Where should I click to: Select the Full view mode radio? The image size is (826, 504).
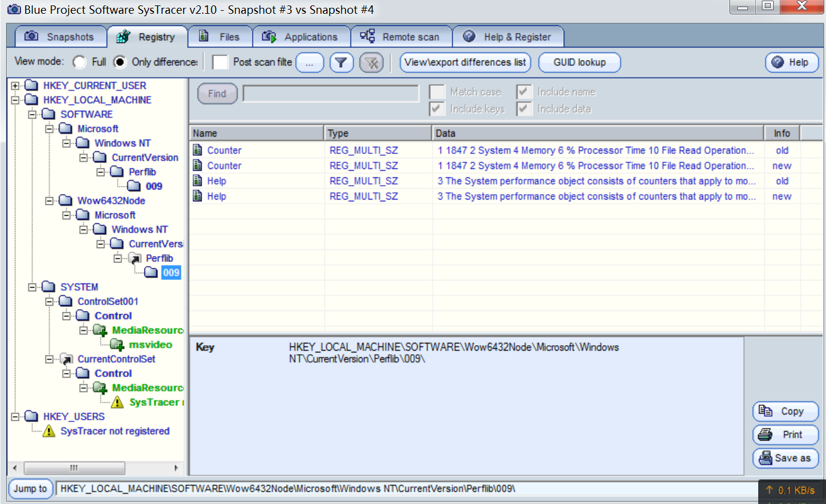point(79,62)
